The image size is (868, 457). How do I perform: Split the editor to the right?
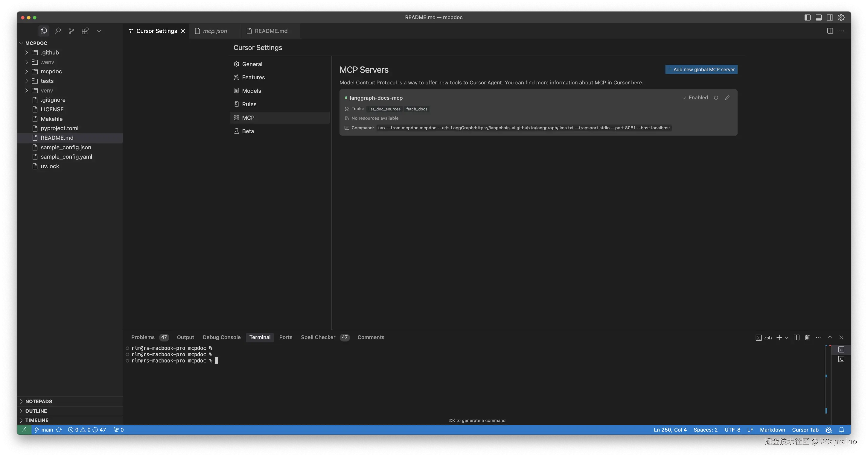tap(830, 31)
